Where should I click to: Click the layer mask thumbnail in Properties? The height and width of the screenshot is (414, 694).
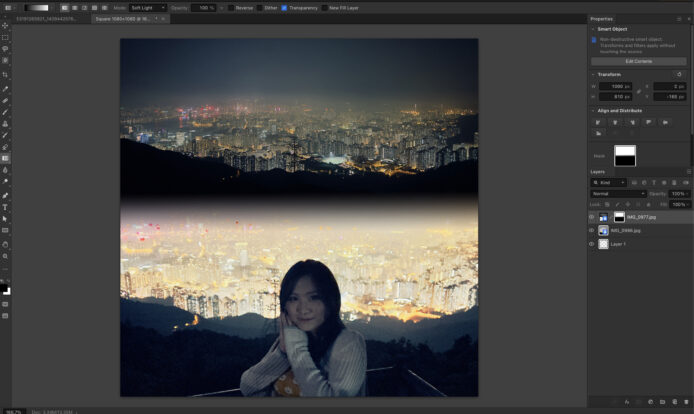click(x=625, y=156)
